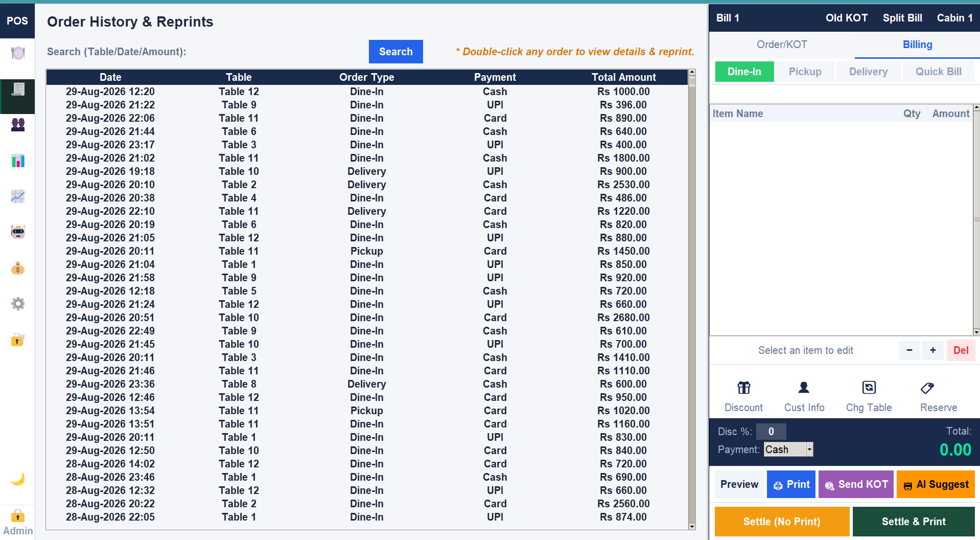
Task: Open Old KOT in the header
Action: coord(846,18)
